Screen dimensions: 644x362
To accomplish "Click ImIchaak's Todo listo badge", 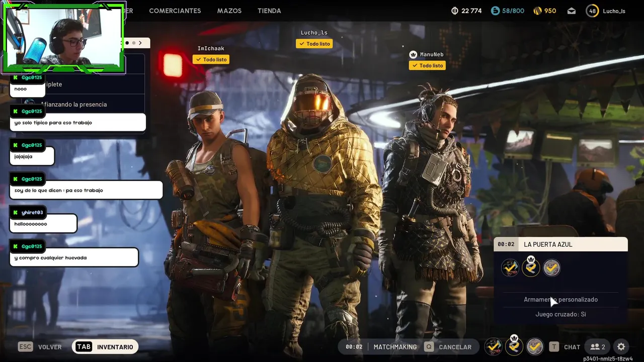I will coord(211,59).
